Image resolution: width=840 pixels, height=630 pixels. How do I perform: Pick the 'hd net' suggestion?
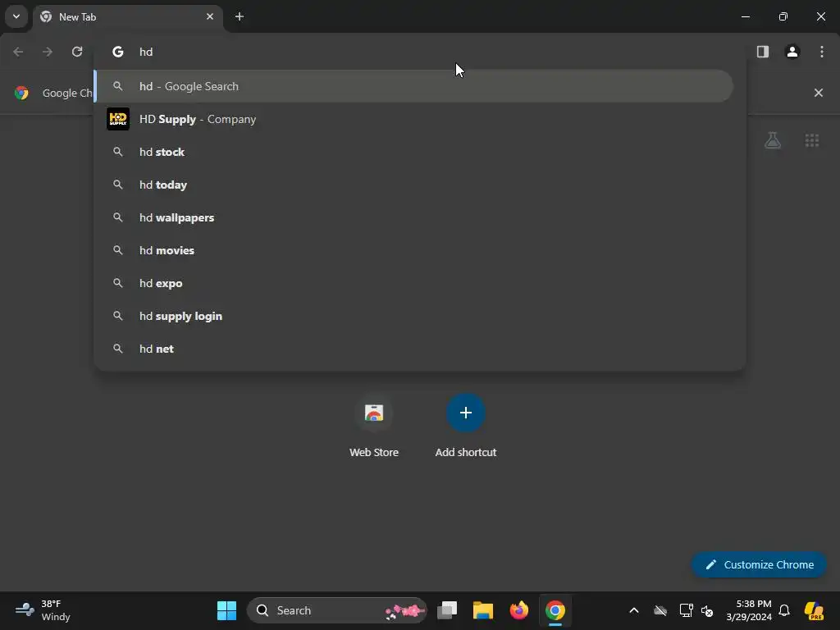tap(413, 349)
